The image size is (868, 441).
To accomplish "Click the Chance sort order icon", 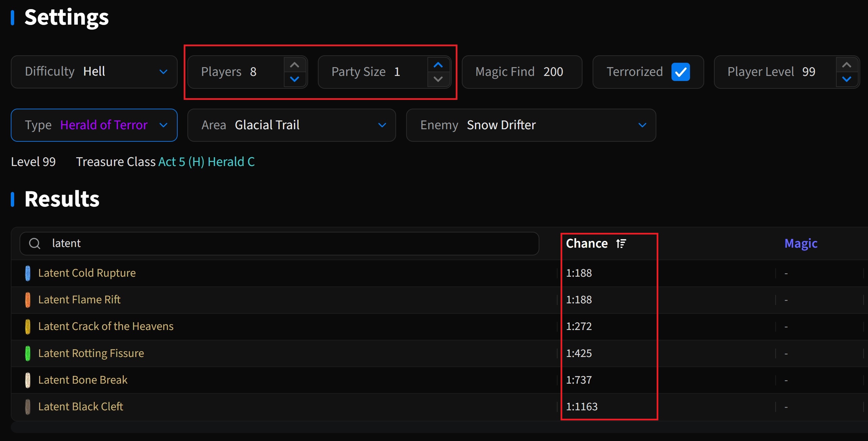I will pyautogui.click(x=621, y=243).
